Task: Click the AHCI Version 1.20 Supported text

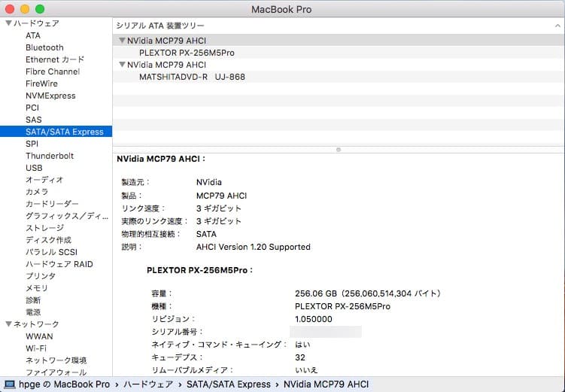Action: coord(254,247)
